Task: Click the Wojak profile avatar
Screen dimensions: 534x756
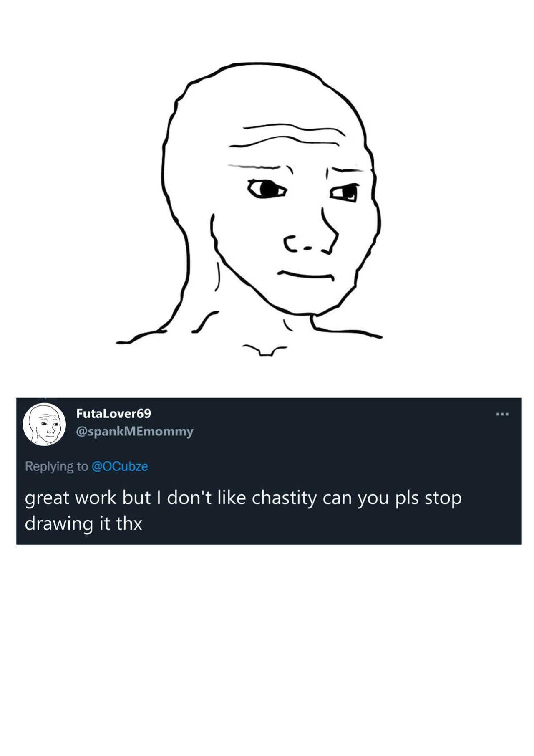Action: click(x=44, y=424)
